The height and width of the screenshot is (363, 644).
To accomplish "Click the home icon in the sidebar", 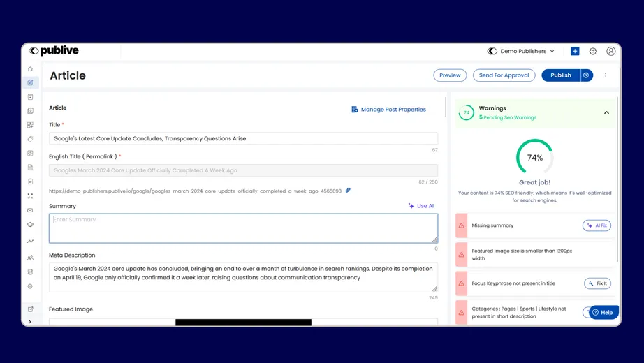I will (30, 69).
